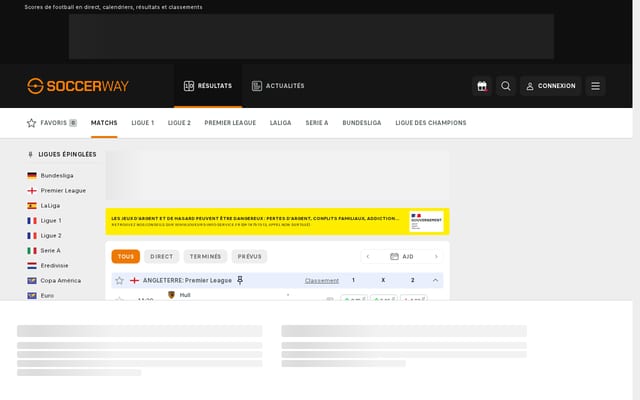
Task: Open the Résultats tab
Action: tap(208, 86)
